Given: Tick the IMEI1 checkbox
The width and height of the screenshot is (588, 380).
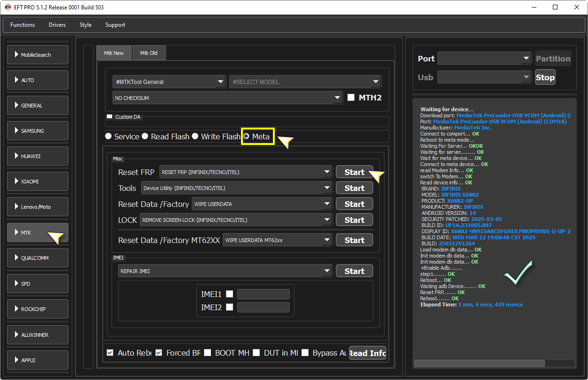Looking at the screenshot, I should [x=230, y=294].
